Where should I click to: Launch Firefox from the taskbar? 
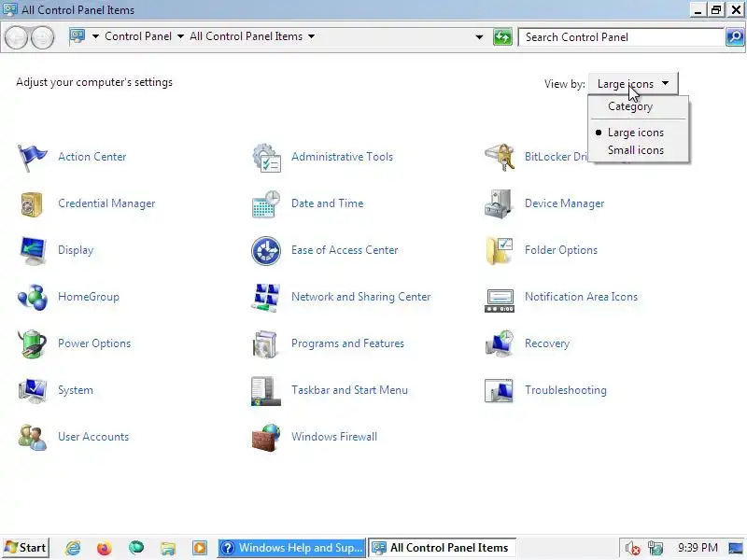point(104,548)
